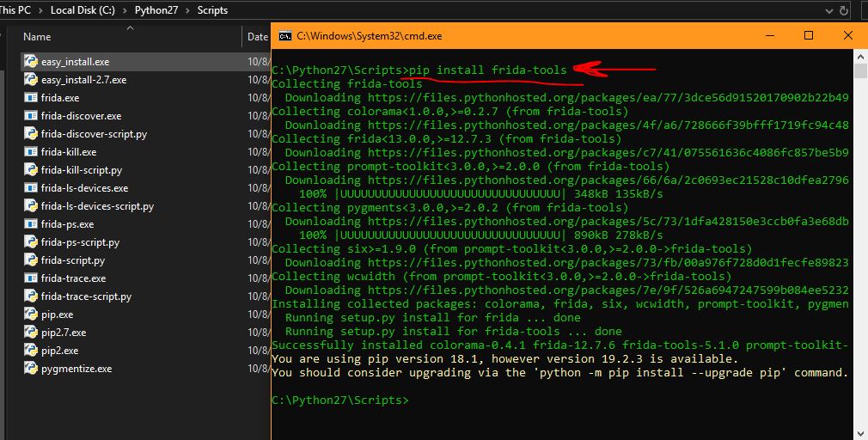Expand the chevron after This PC breadcrumb

pos(40,10)
